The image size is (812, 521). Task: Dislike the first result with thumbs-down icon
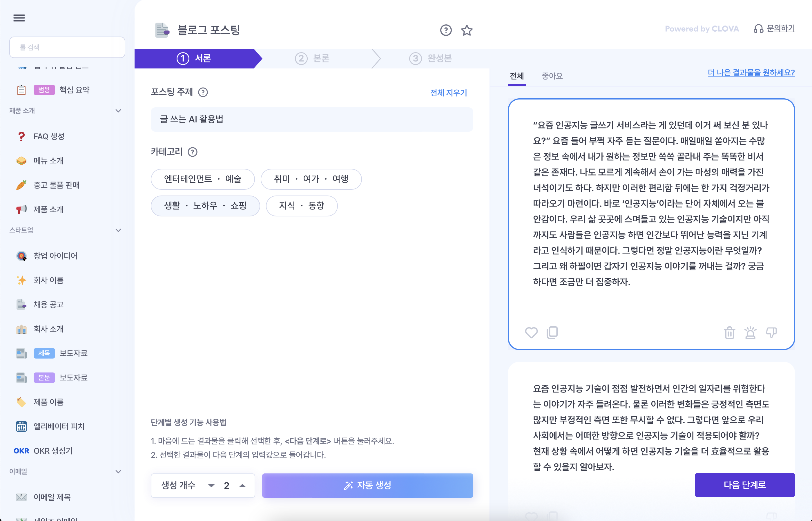pyautogui.click(x=771, y=332)
